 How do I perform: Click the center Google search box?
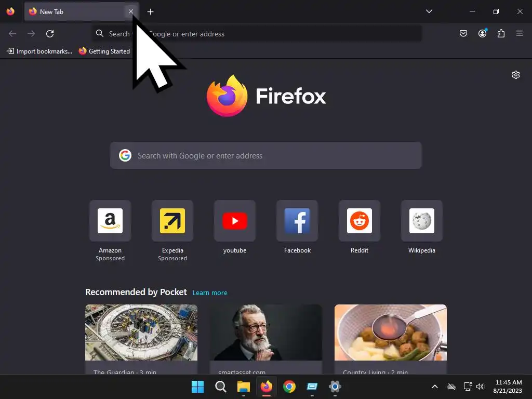pyautogui.click(x=265, y=155)
